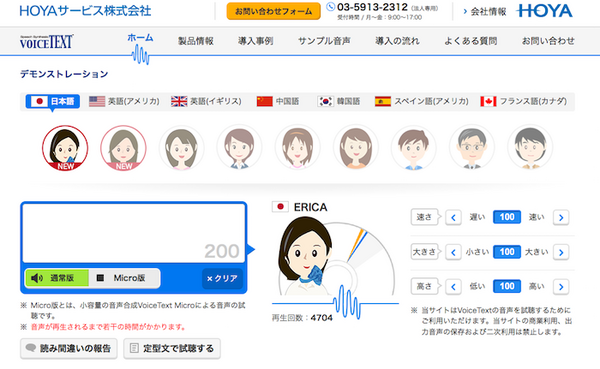The height and width of the screenshot is (369, 600).
Task: Select スペイン語(アメリカ) language tab
Action: [422, 101]
